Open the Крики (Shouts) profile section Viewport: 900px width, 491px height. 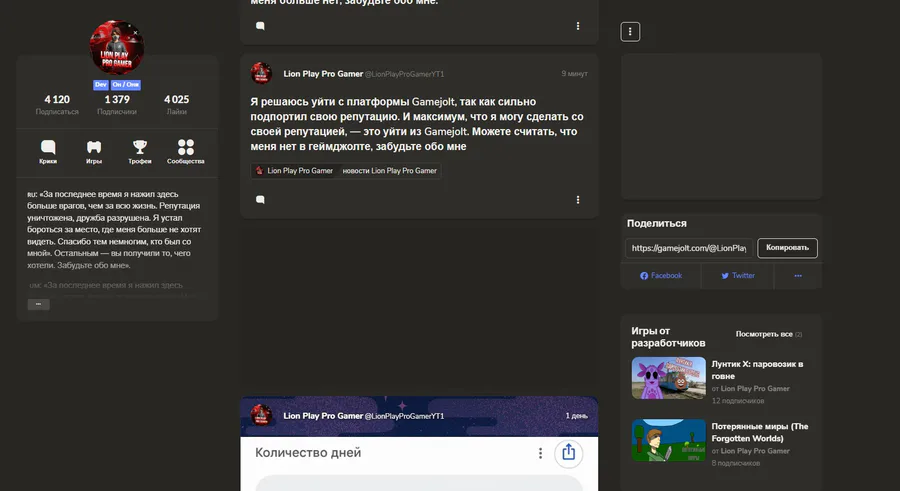coord(48,152)
